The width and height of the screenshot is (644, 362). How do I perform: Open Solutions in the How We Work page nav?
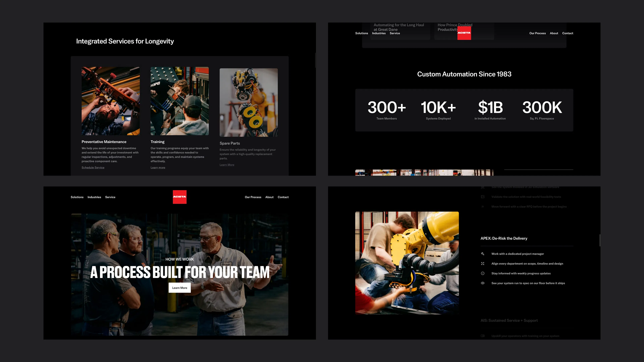pyautogui.click(x=77, y=197)
